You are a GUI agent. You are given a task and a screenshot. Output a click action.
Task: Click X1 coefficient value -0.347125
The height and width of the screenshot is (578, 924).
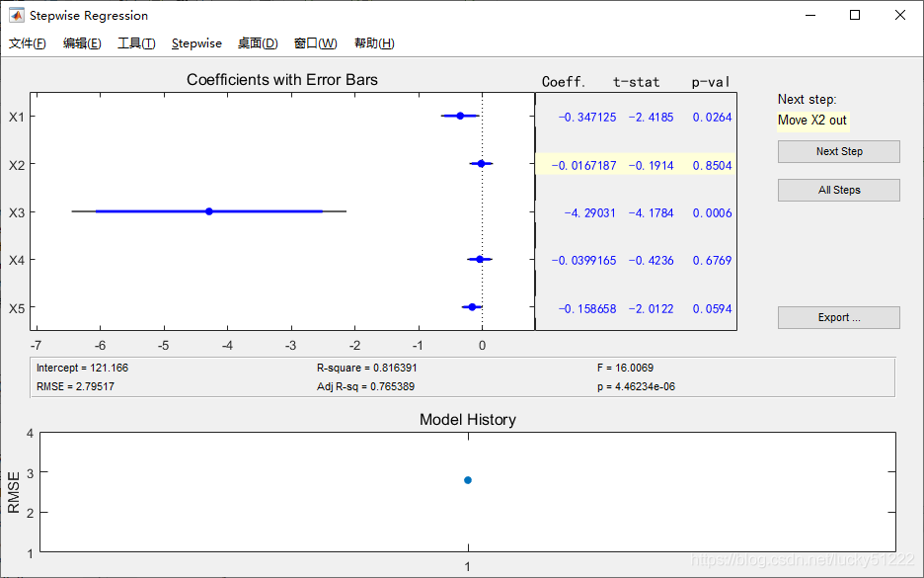point(587,118)
